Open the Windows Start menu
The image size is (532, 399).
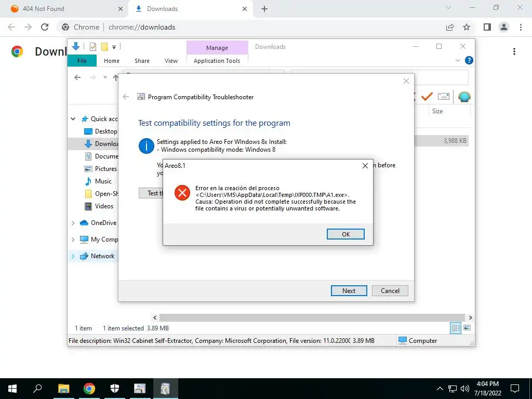click(12, 389)
